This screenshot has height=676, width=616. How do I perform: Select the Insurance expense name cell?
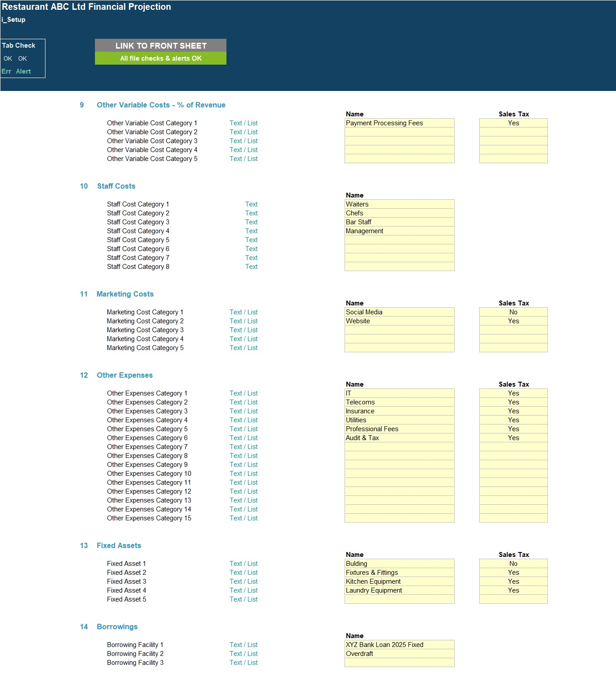399,411
